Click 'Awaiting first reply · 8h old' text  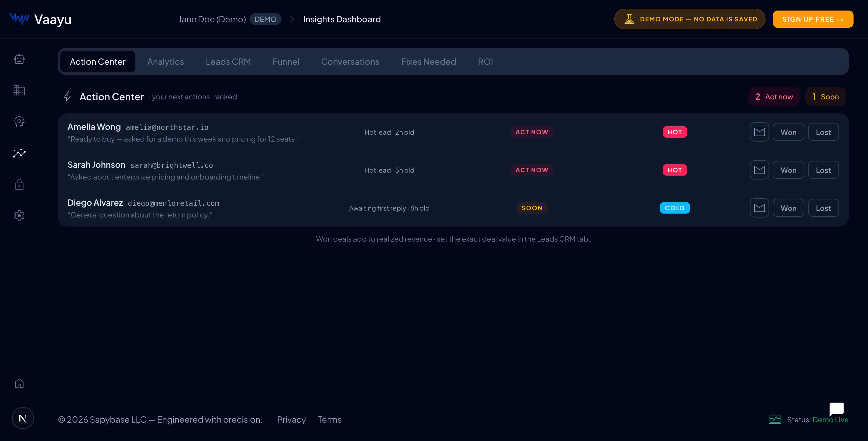(x=389, y=208)
